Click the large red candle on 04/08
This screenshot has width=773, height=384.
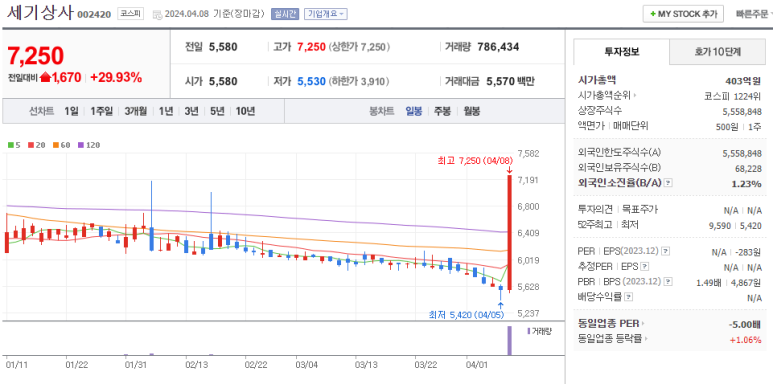click(509, 233)
